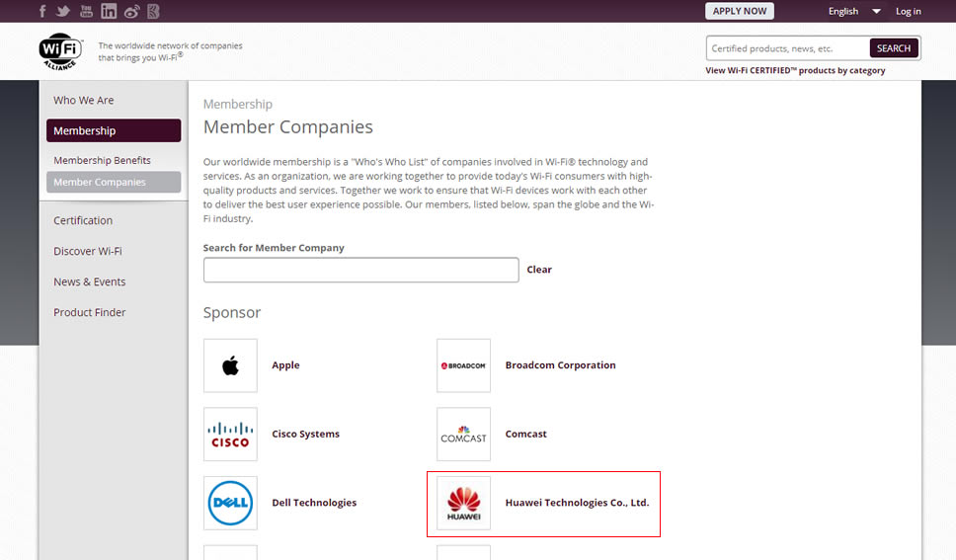
Task: Open the Facebook social link
Action: pyautogui.click(x=42, y=11)
